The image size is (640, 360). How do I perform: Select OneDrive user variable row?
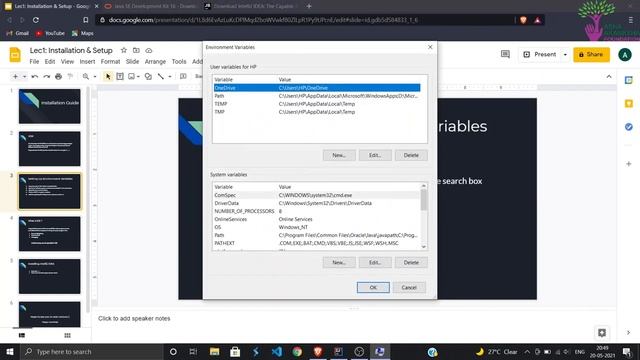click(317, 88)
